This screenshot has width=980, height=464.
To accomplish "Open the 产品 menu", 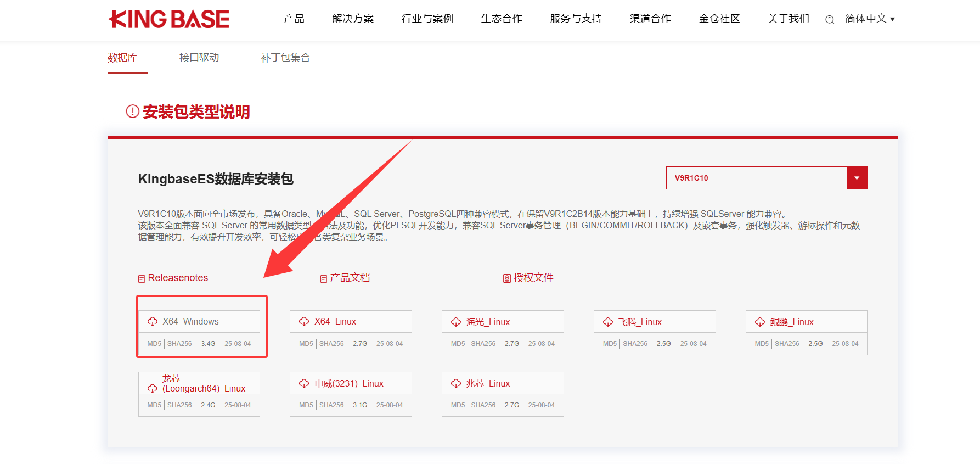I will click(x=294, y=19).
